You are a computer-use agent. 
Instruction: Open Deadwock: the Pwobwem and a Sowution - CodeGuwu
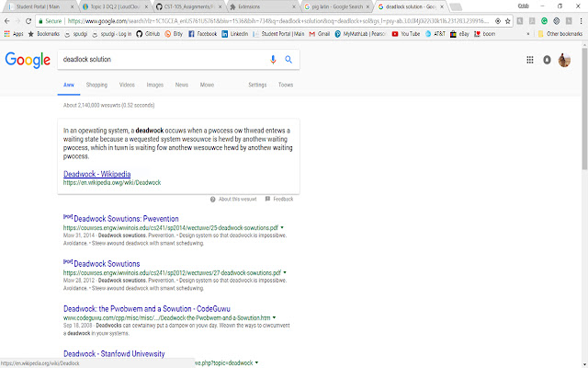click(147, 309)
